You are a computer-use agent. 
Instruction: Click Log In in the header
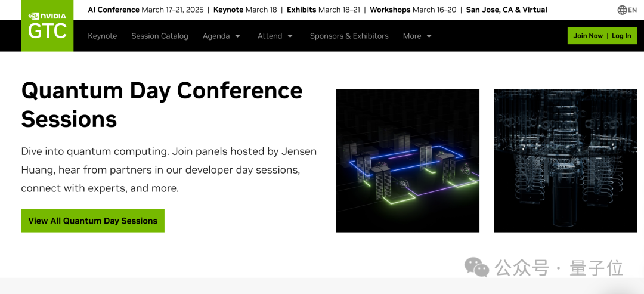coord(621,36)
